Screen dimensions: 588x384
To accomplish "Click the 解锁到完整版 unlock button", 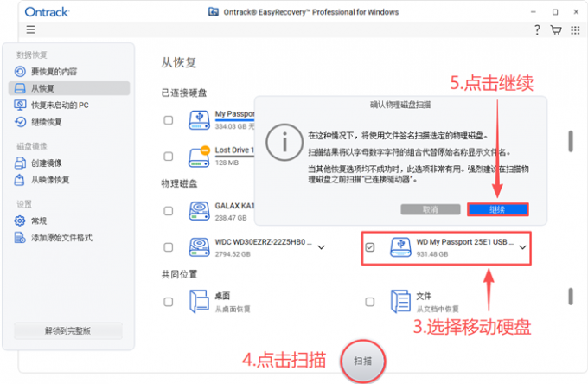I will pyautogui.click(x=68, y=330).
